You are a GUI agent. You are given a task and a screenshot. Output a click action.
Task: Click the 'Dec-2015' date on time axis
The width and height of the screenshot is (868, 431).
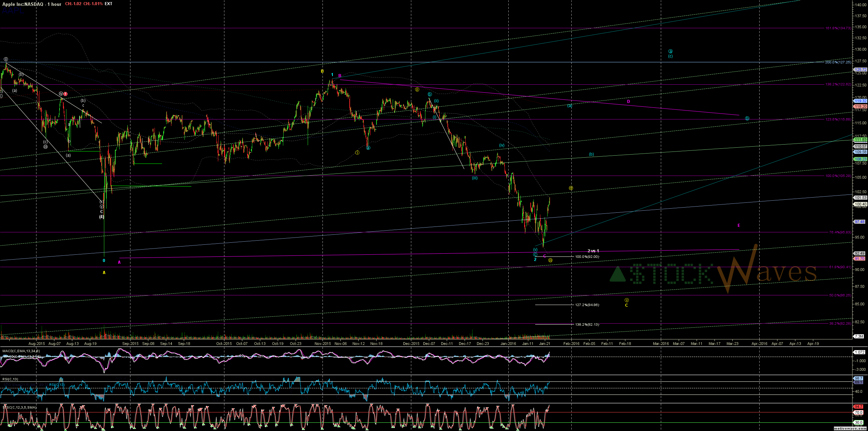coord(411,344)
